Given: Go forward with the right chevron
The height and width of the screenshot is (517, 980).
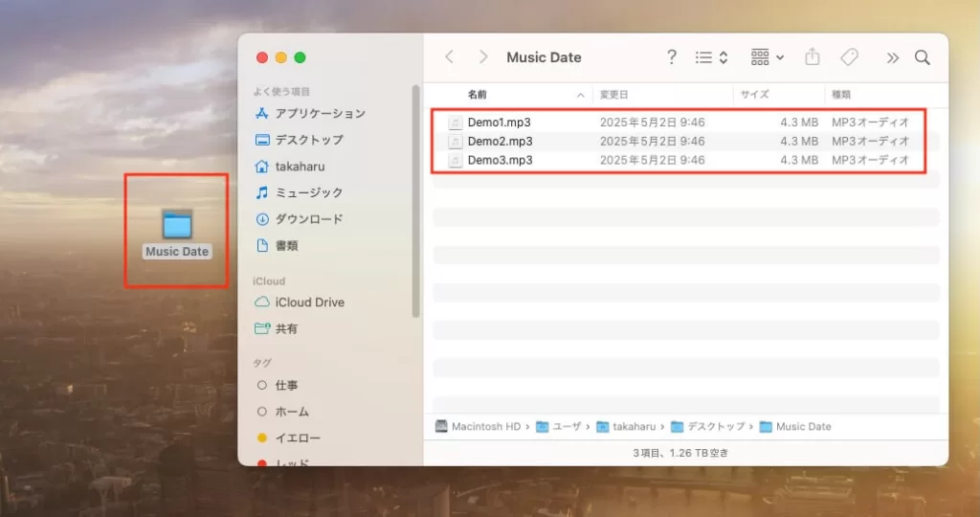Looking at the screenshot, I should pos(483,57).
